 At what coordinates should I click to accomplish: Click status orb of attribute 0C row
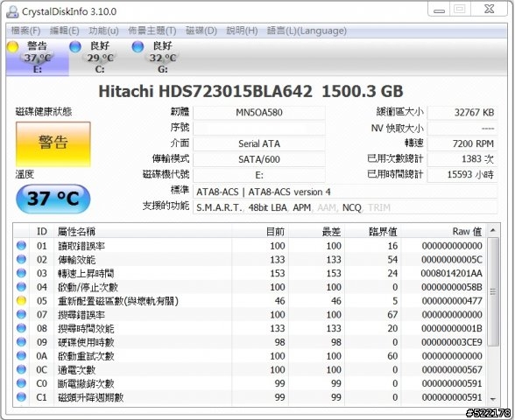pos(21,369)
